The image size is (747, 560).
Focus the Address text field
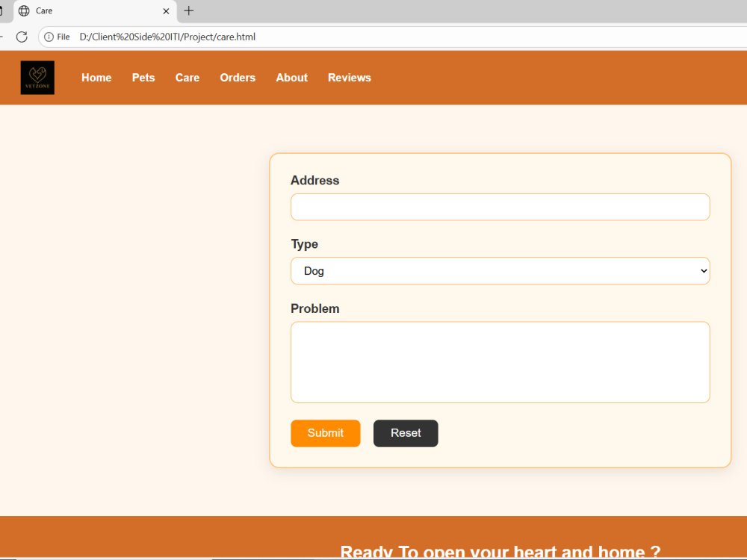(500, 207)
